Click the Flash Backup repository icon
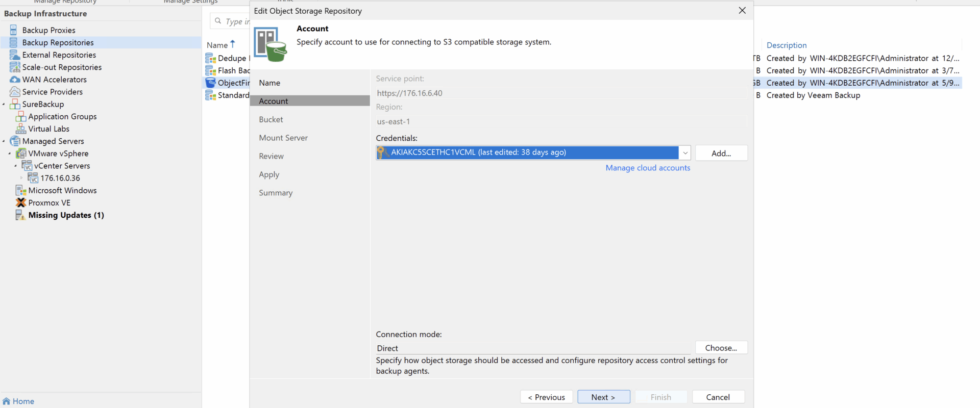Image resolution: width=980 pixels, height=408 pixels. coord(210,70)
